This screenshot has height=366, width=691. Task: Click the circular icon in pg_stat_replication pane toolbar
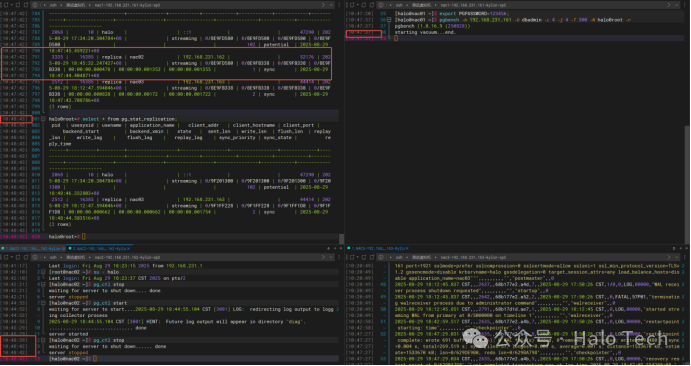pos(35,5)
